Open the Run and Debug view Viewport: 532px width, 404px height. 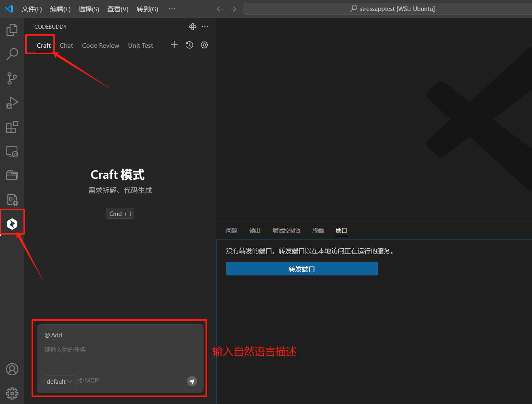pyautogui.click(x=12, y=103)
